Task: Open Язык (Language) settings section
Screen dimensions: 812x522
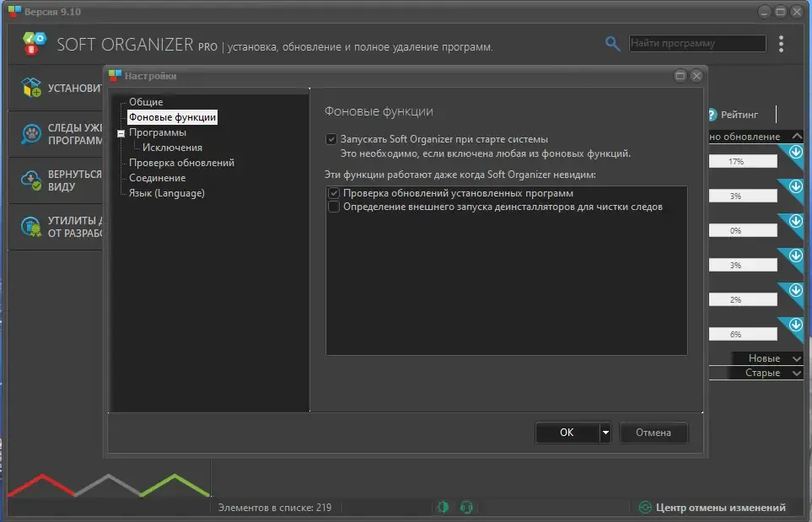Action: tap(167, 193)
